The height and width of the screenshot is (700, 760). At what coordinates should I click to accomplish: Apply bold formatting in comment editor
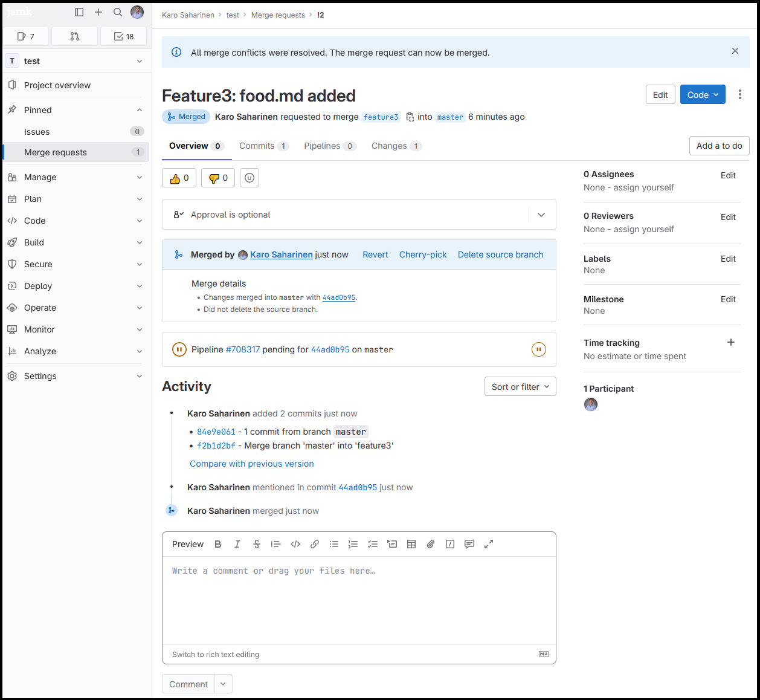[218, 544]
